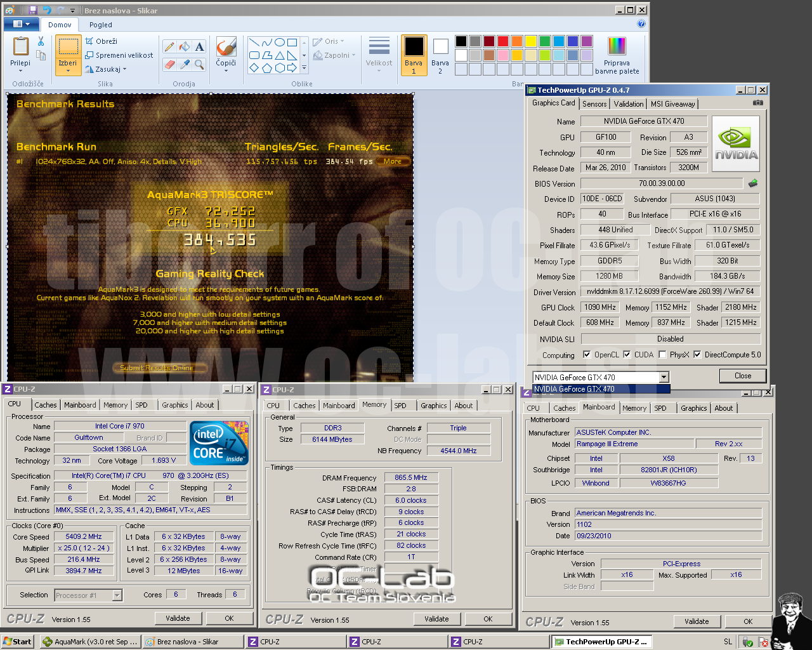This screenshot has height=650, width=812.
Task: Open the Zapolni fill dropdown
Action: [x=334, y=55]
